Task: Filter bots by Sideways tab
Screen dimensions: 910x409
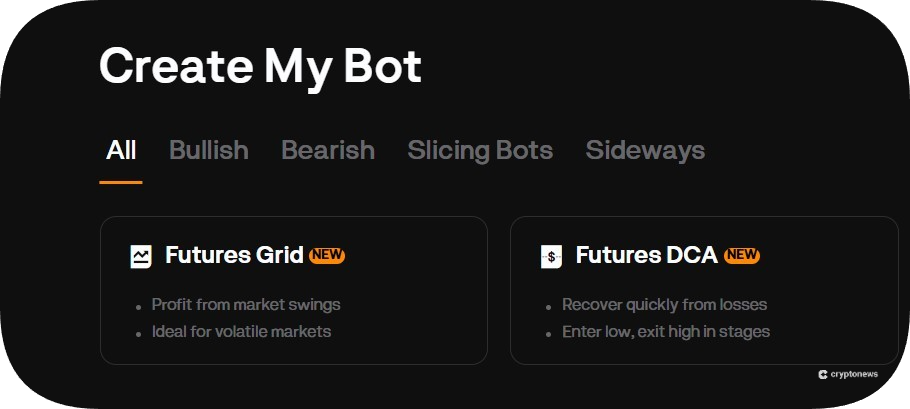Action: [645, 150]
